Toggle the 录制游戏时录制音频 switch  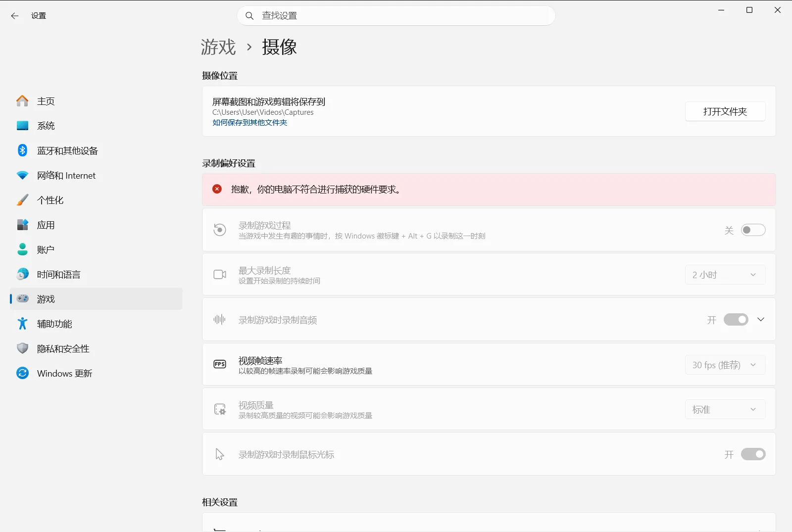click(736, 320)
